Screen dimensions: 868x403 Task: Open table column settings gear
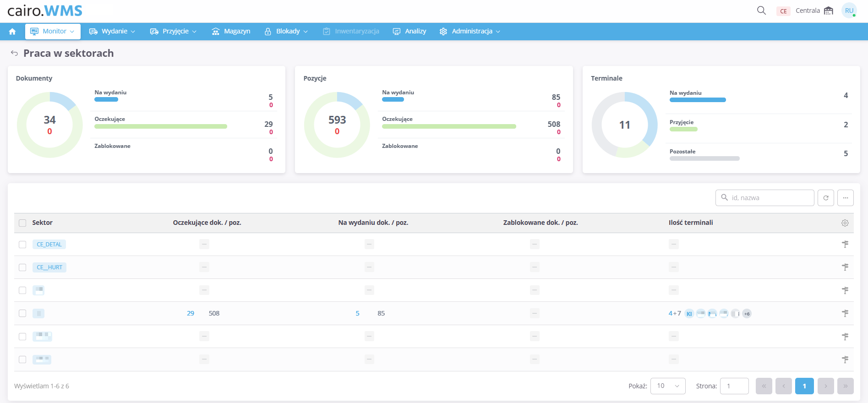coord(845,223)
